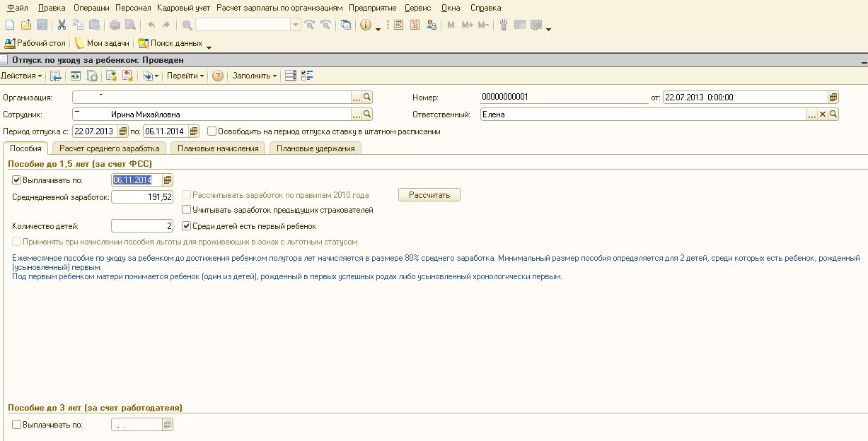The width and height of the screenshot is (868, 441).
Task: Click the magnifier next to Сотрудник field
Action: tap(368, 114)
